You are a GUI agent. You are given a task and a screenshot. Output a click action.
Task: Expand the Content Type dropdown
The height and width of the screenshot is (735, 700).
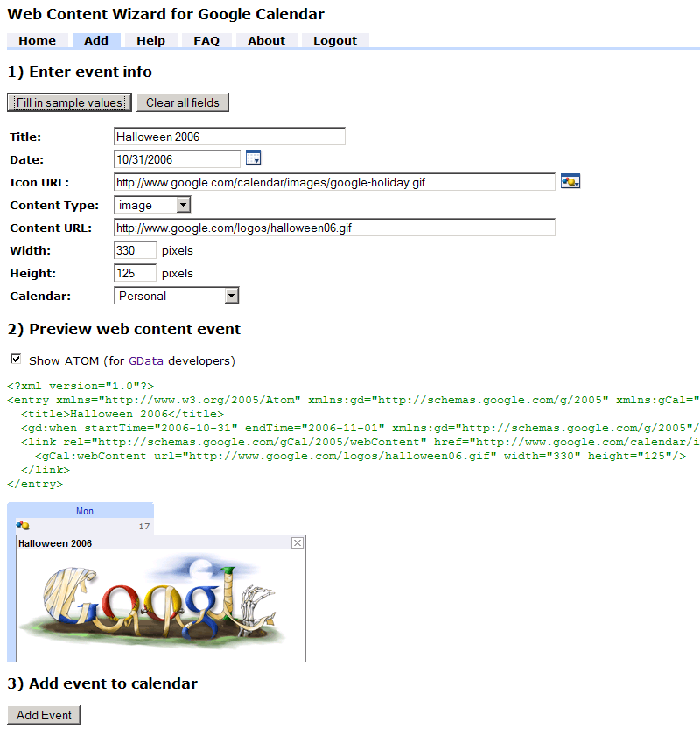(x=184, y=205)
